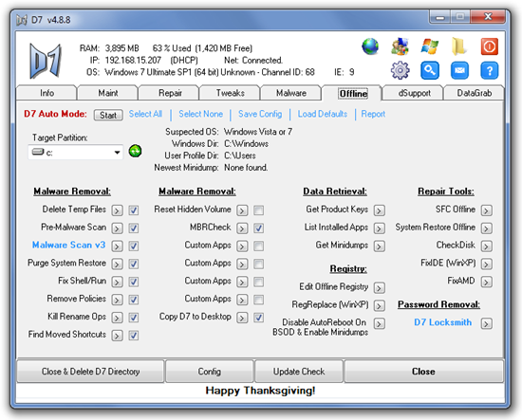The width and height of the screenshot is (522, 420).
Task: Switch to the Malware tab
Action: (x=291, y=93)
